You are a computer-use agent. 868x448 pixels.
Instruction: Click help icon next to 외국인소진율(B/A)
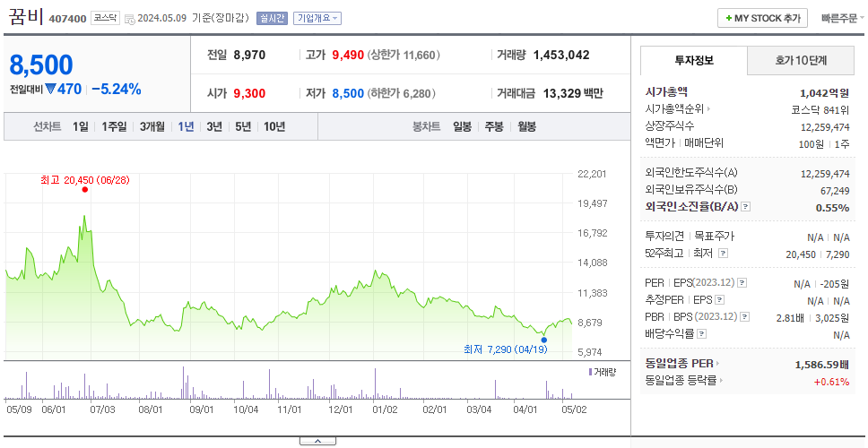(746, 207)
